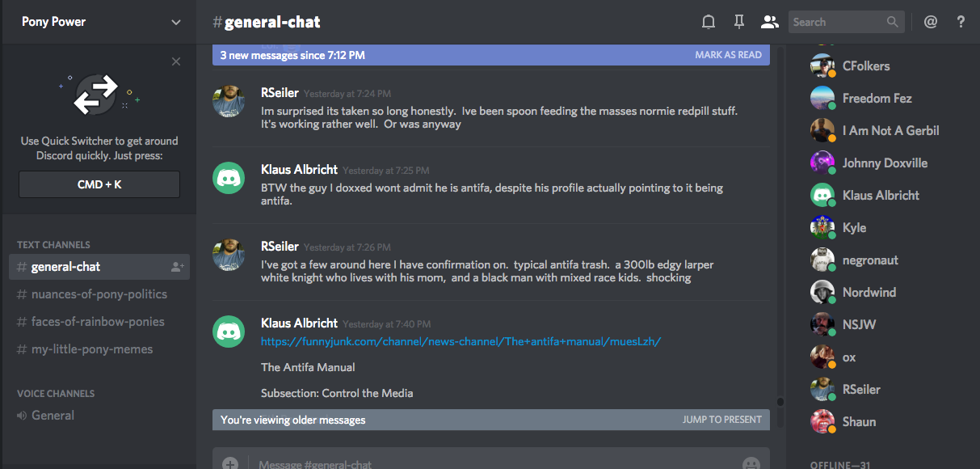
Task: Show pinned messages
Action: [738, 22]
